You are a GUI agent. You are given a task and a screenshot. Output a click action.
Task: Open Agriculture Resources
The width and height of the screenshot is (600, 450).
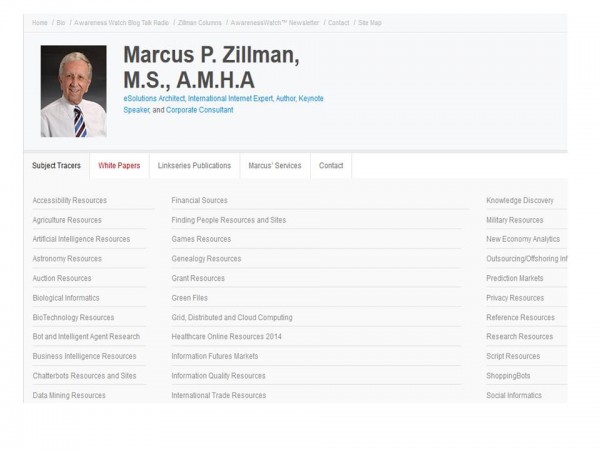pos(67,220)
